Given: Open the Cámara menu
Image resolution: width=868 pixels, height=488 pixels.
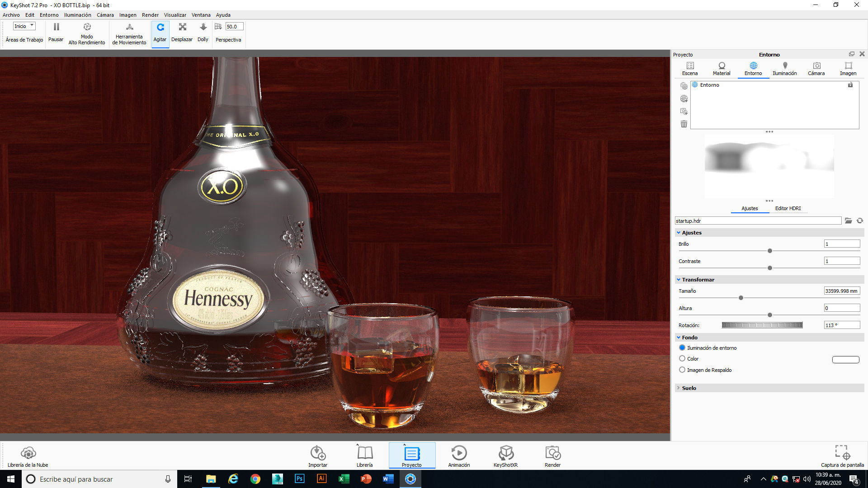Looking at the screenshot, I should (x=105, y=15).
